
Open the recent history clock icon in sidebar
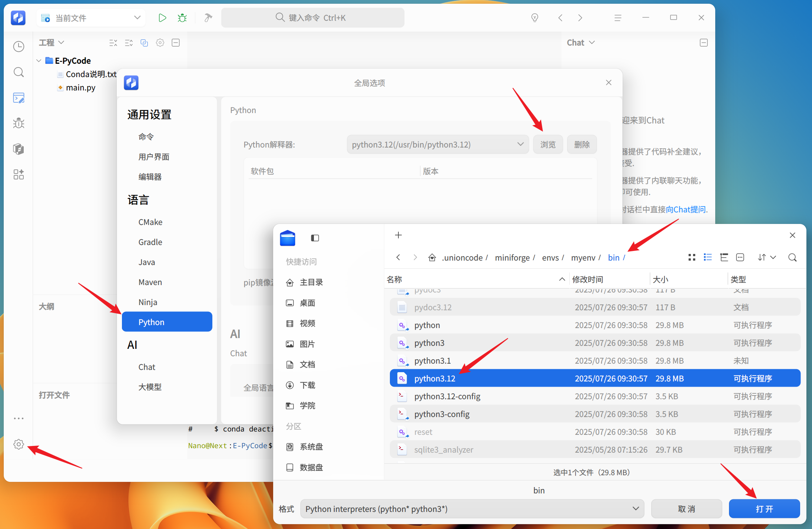19,46
